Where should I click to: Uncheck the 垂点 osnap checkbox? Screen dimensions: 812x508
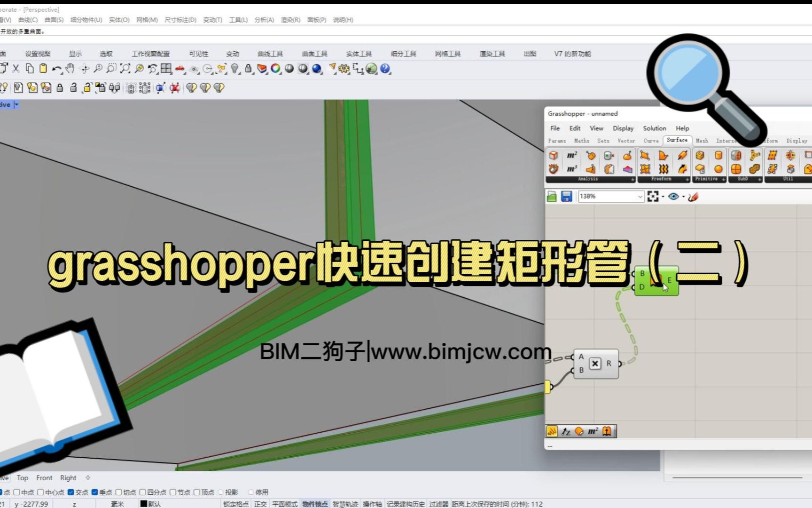[94, 492]
